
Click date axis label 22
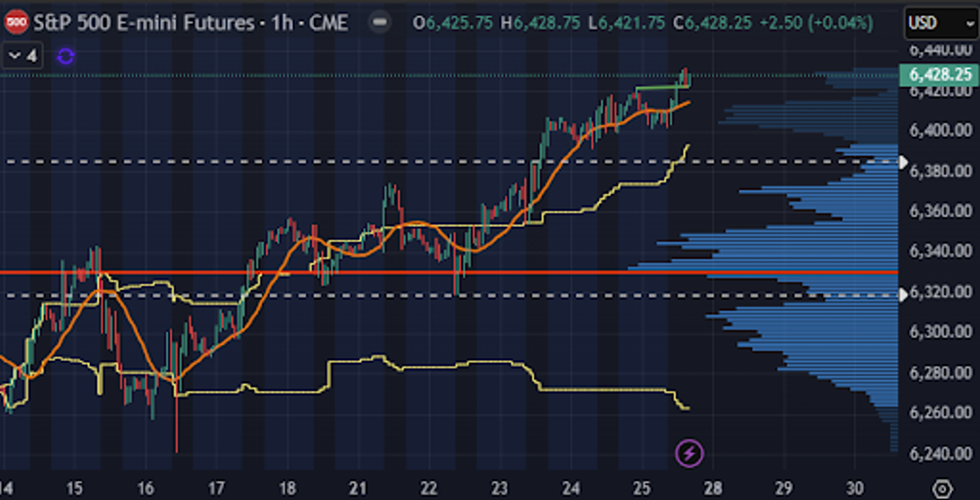click(x=428, y=488)
